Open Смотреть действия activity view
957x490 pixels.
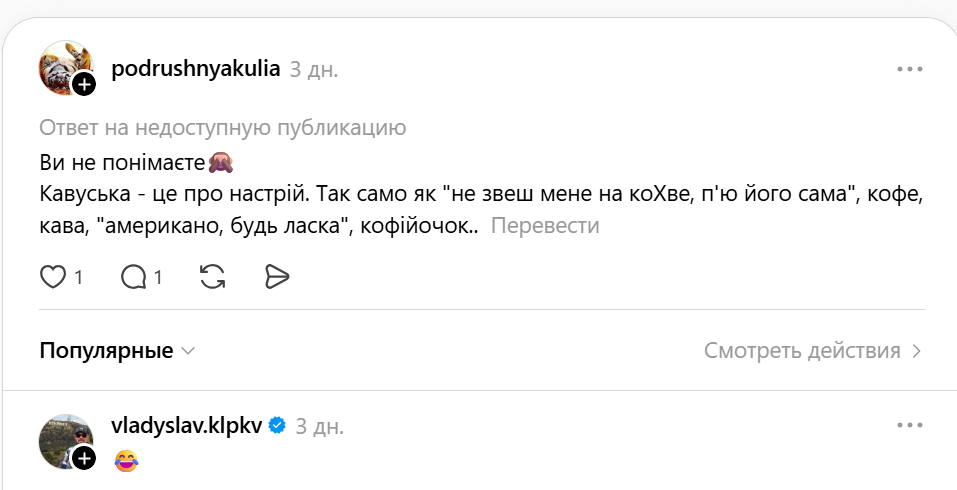tap(812, 351)
